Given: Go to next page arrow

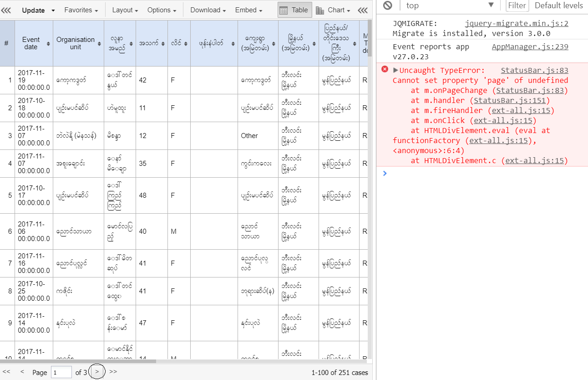Looking at the screenshot, I should [97, 372].
